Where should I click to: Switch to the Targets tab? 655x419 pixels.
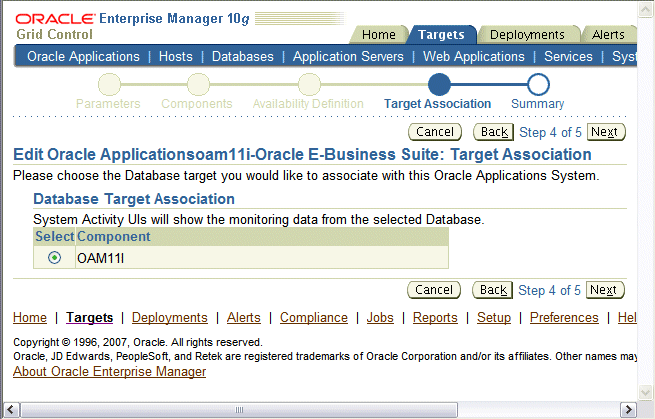coord(441,35)
